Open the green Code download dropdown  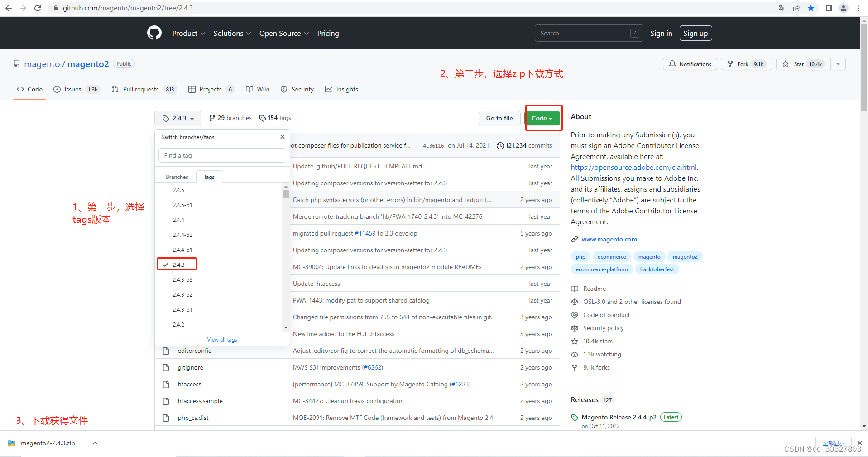tap(542, 118)
